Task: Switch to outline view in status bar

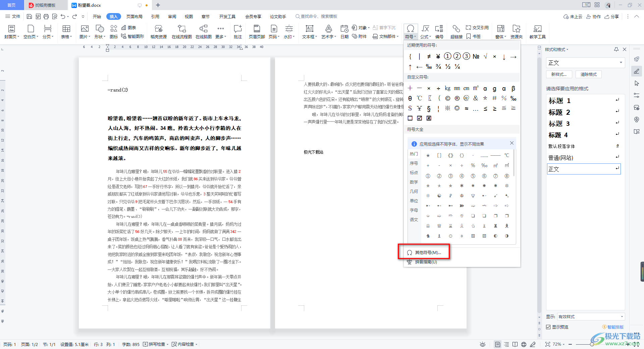Action: click(506, 344)
